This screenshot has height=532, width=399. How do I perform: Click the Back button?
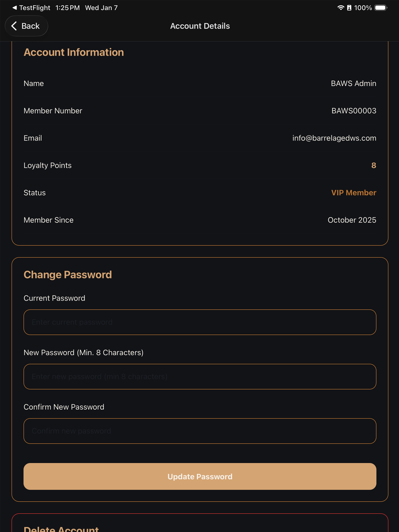(x=26, y=26)
